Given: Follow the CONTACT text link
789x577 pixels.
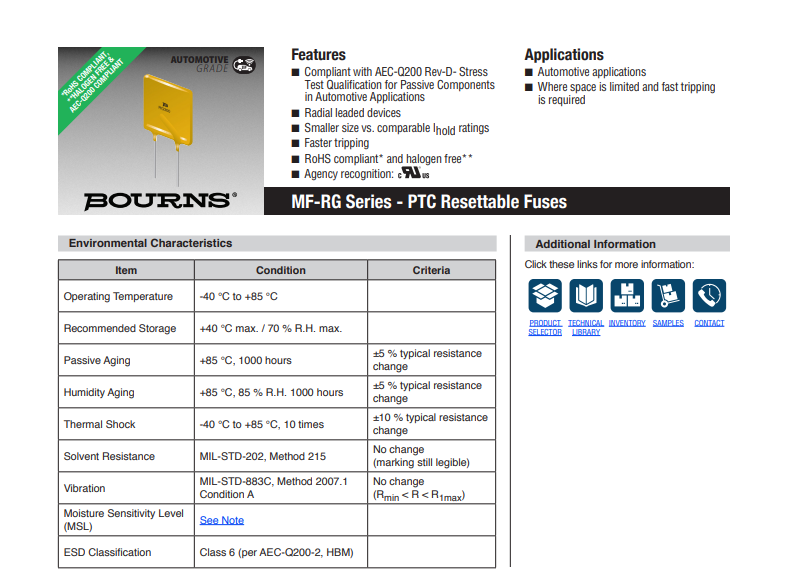Looking at the screenshot, I should click(x=709, y=323).
